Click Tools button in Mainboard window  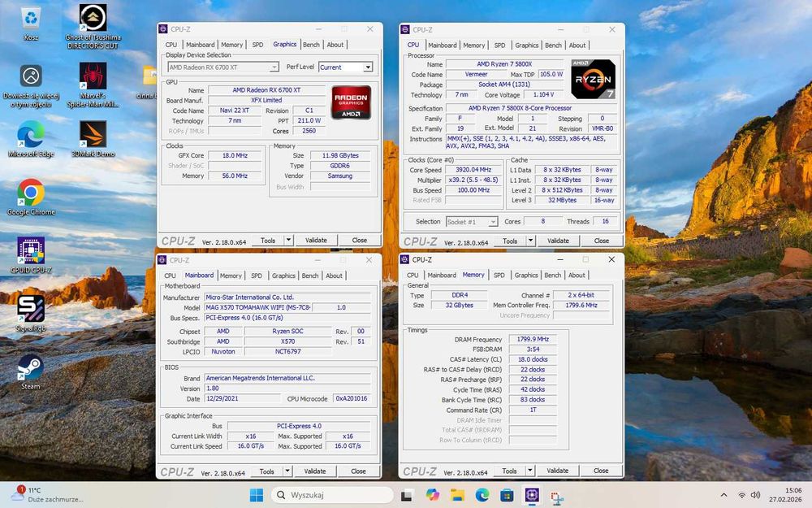[266, 471]
